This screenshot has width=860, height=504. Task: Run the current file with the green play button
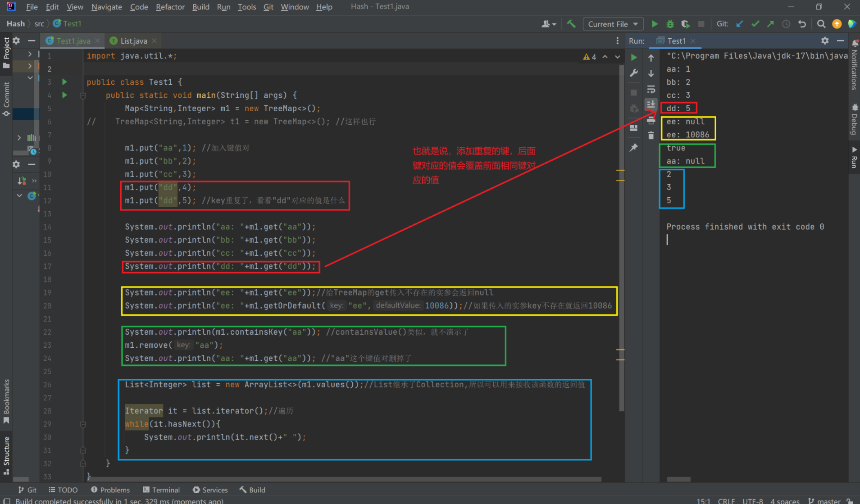point(655,24)
